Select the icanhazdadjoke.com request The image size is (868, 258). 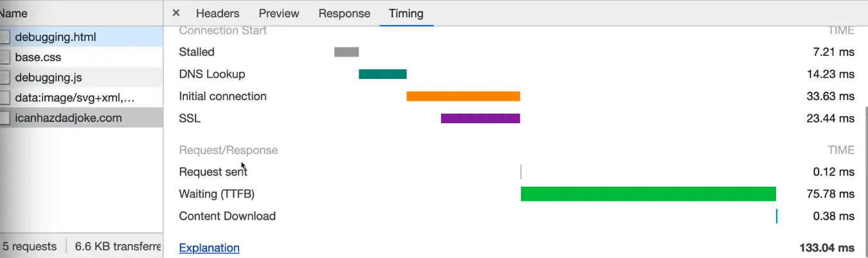(x=68, y=118)
